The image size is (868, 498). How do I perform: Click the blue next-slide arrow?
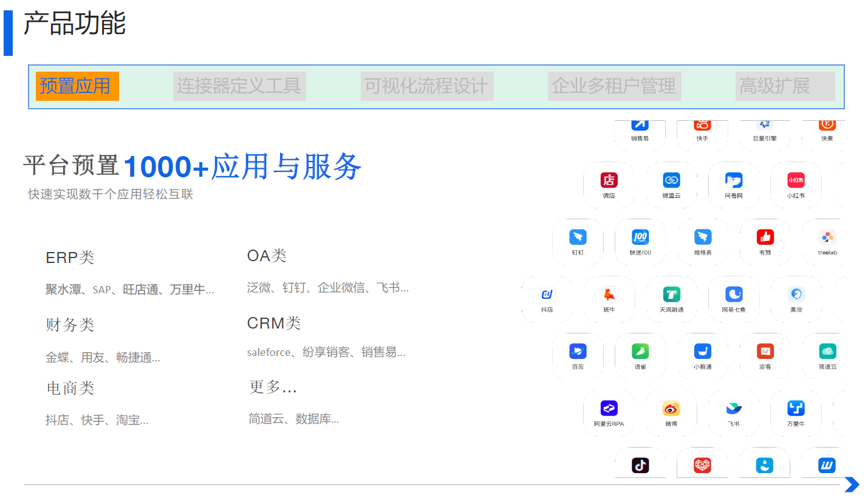(x=852, y=484)
